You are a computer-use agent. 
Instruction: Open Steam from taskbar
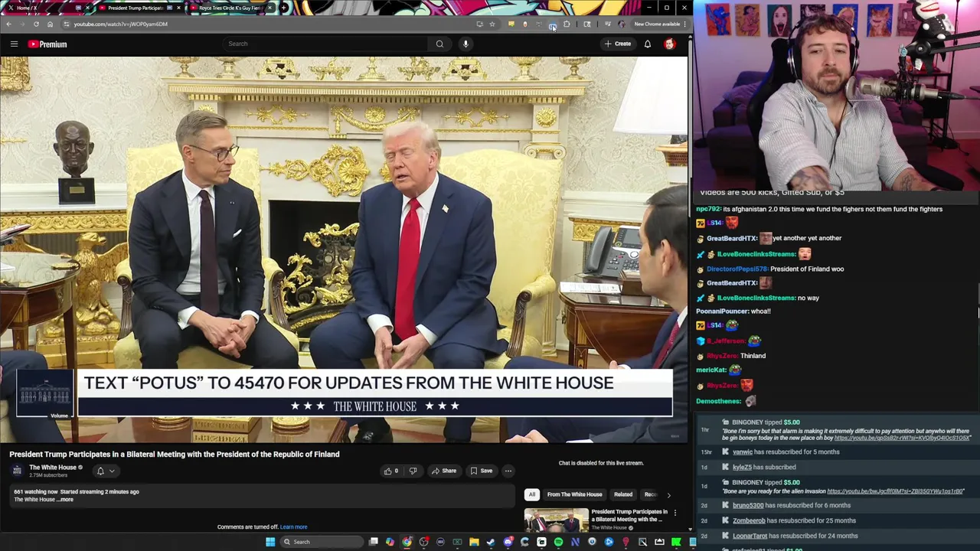(x=491, y=542)
